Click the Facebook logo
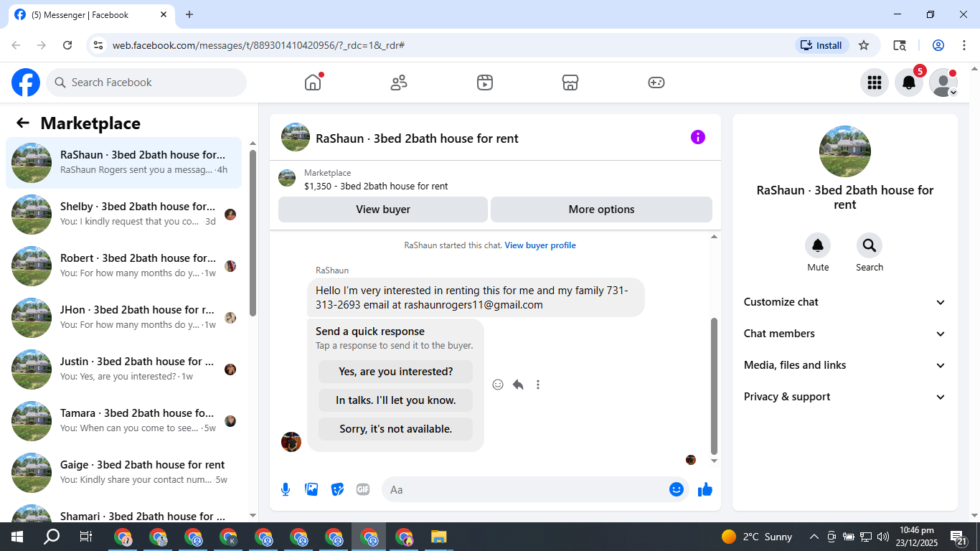 pos(26,83)
